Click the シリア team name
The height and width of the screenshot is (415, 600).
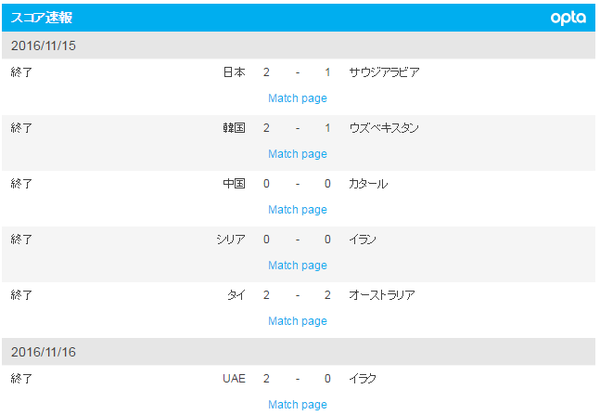[x=231, y=239]
